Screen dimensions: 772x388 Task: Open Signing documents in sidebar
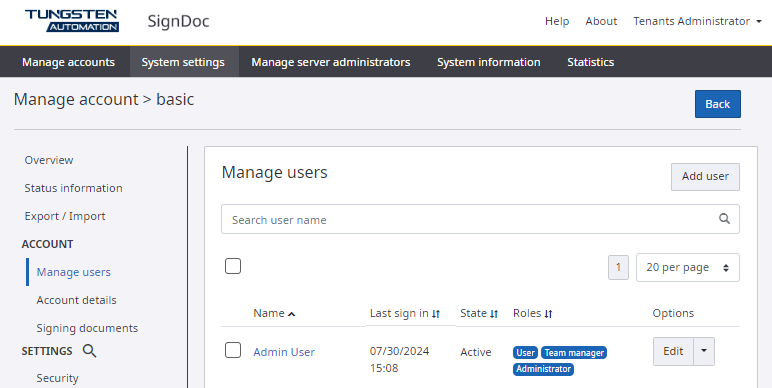tap(87, 328)
